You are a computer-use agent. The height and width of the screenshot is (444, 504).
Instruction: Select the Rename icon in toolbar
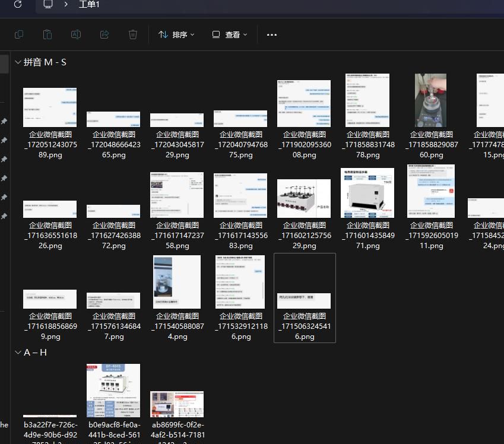click(x=76, y=34)
